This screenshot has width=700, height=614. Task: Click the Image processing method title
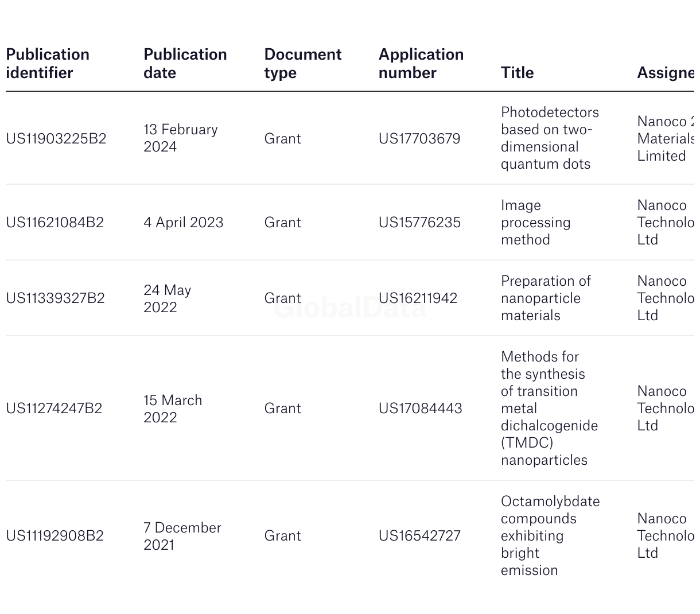tap(535, 223)
